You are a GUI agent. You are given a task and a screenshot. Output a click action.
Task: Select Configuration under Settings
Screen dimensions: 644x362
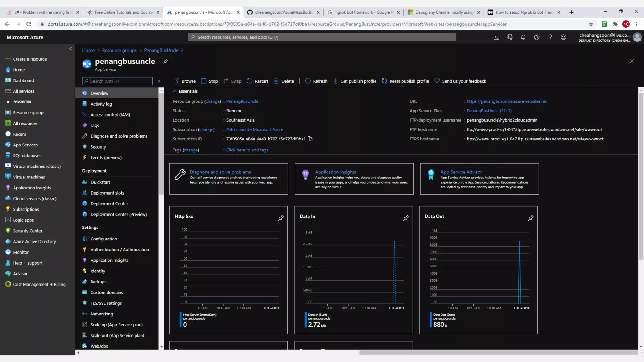pos(103,239)
